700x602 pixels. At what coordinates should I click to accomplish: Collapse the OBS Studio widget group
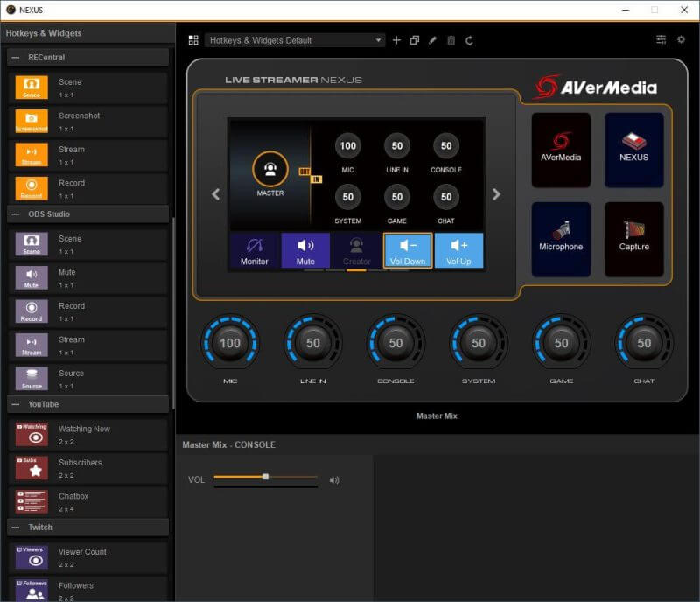[x=16, y=213]
